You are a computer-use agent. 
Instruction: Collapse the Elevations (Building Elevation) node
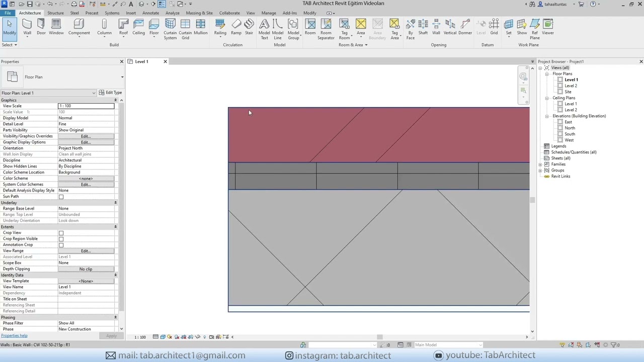[x=547, y=116]
